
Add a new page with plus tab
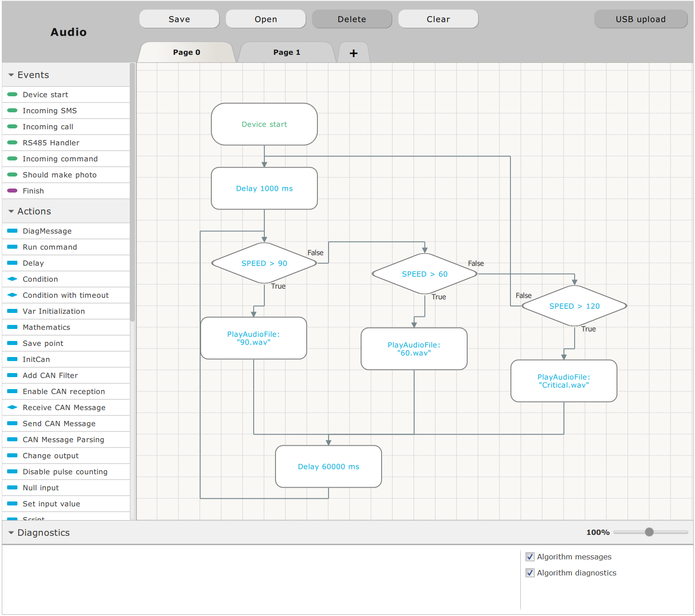tap(354, 53)
